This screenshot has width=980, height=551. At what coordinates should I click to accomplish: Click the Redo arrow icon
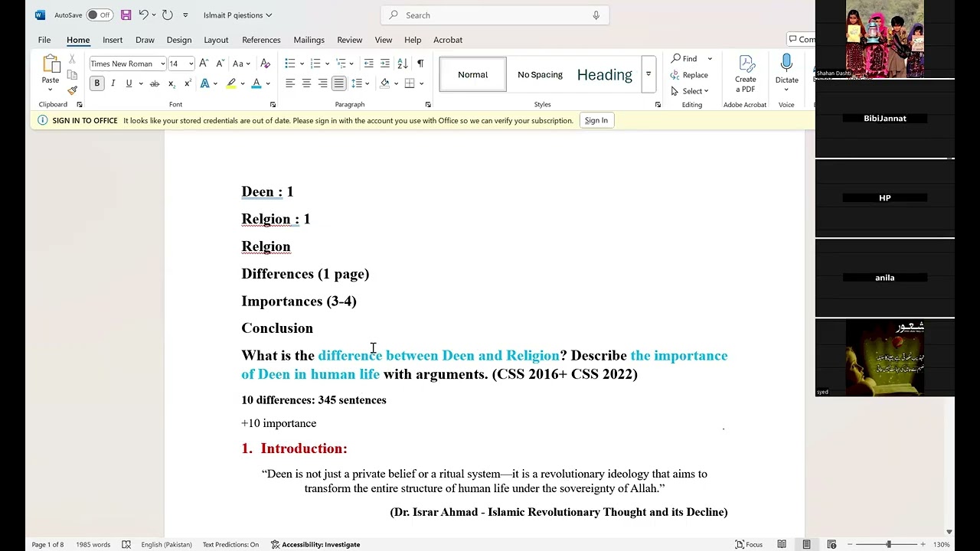pyautogui.click(x=167, y=15)
